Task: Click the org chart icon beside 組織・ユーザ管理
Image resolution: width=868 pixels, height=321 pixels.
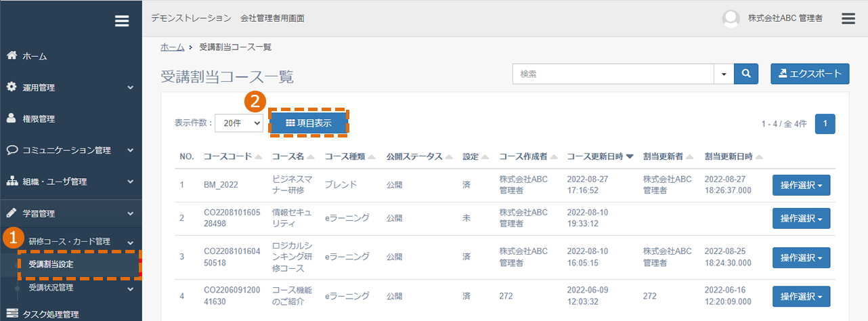Action: 12,181
